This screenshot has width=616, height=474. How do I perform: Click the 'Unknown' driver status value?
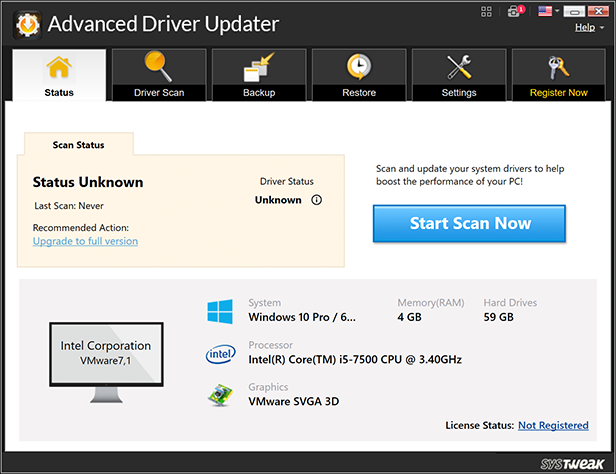click(278, 200)
